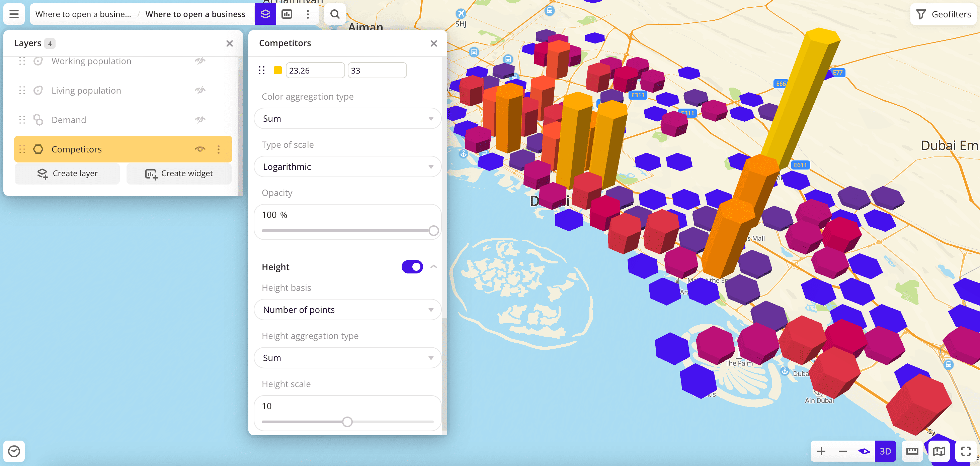Show the Working population layer
980x466 pixels.
200,61
